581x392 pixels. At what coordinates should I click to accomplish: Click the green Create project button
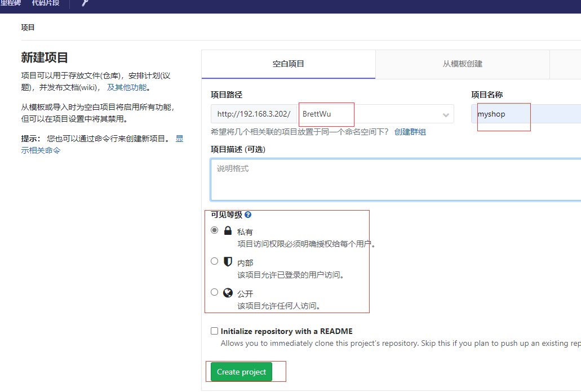241,372
